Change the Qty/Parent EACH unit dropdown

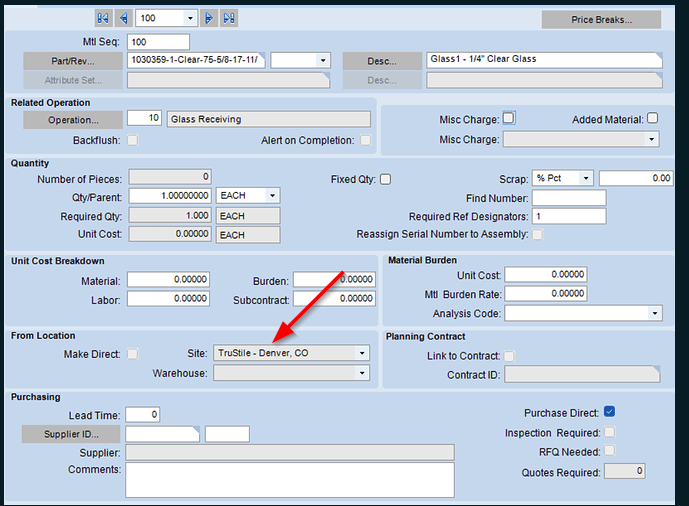(x=272, y=196)
